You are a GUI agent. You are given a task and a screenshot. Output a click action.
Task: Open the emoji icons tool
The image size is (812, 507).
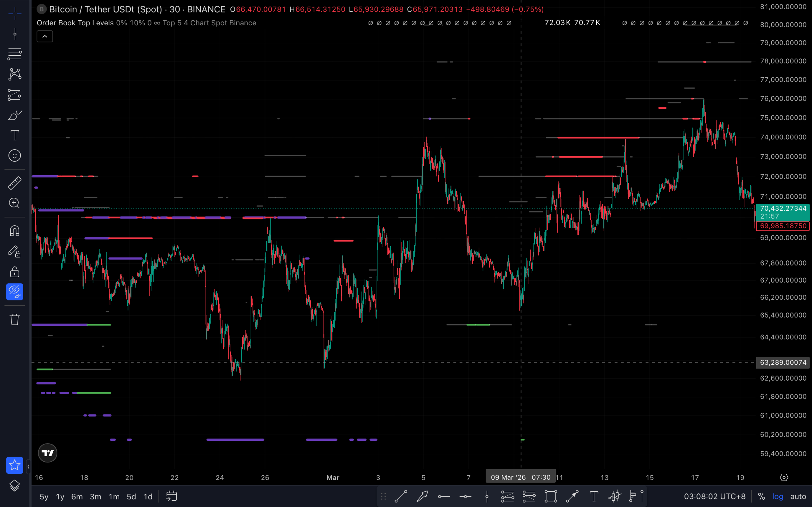point(14,156)
